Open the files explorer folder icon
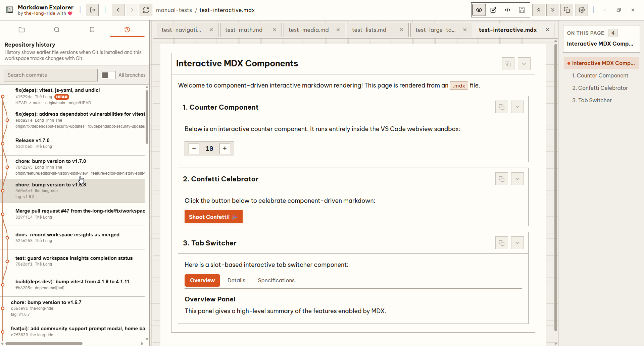 click(22, 30)
